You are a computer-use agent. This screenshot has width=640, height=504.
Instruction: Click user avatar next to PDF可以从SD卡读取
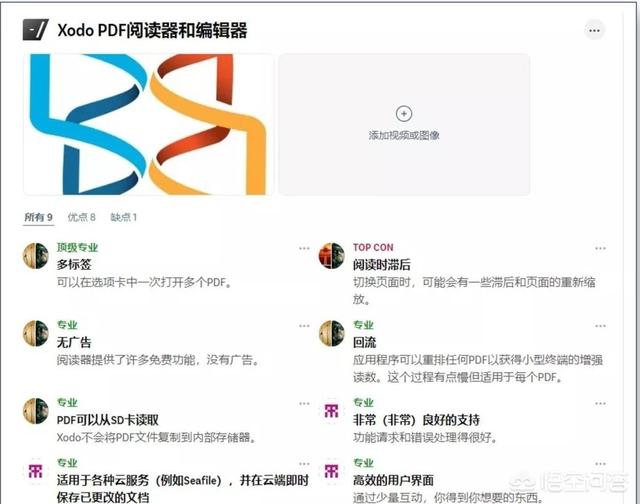(36, 411)
